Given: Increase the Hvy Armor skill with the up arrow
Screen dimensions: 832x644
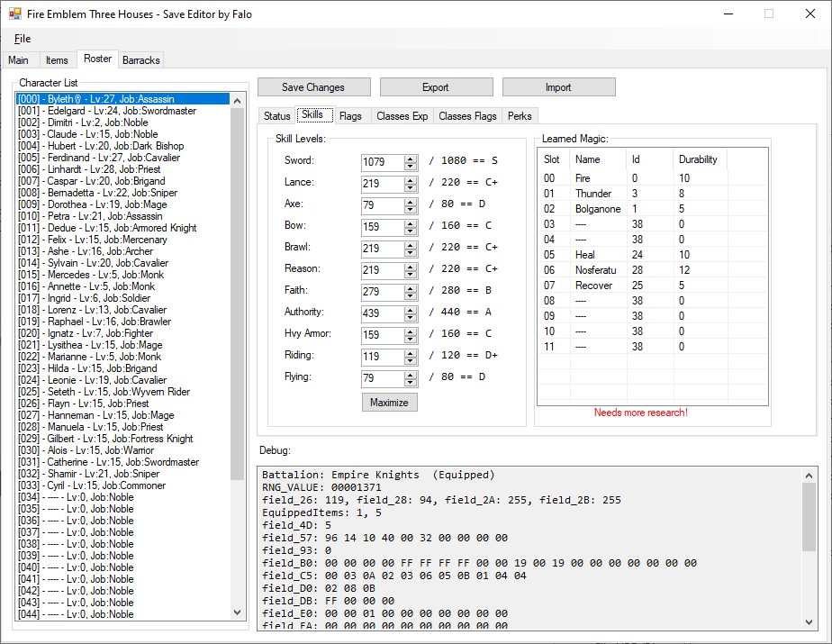Looking at the screenshot, I should click(x=411, y=331).
